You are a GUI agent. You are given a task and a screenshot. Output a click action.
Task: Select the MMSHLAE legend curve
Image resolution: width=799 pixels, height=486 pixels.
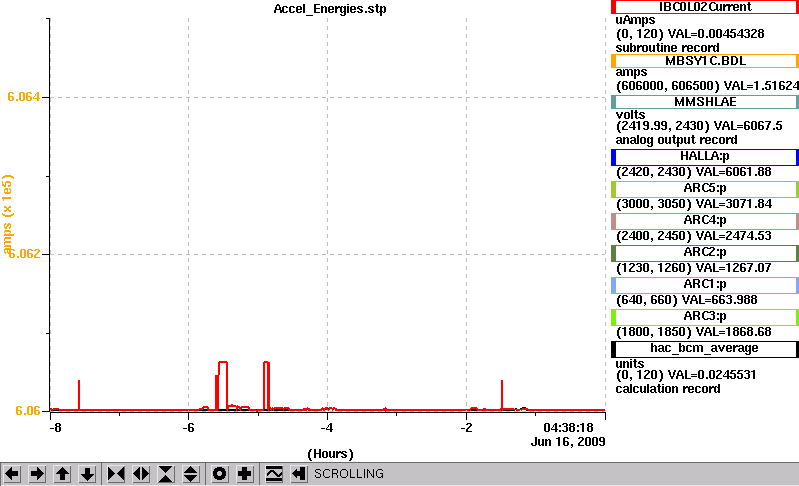[x=705, y=102]
